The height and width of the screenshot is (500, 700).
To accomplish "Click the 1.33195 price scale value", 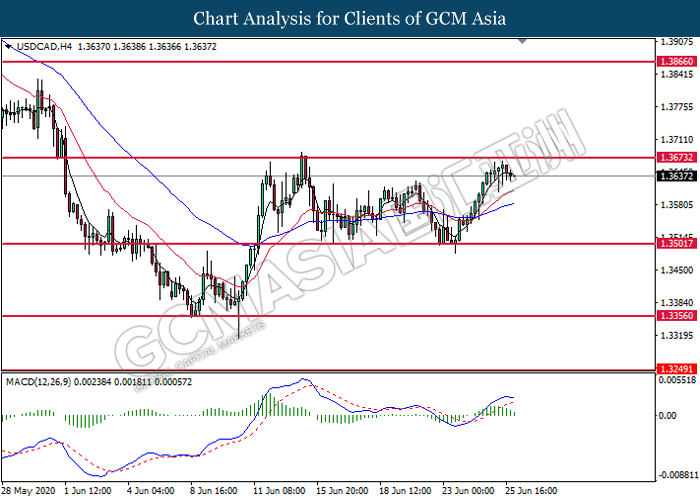I will tap(677, 335).
